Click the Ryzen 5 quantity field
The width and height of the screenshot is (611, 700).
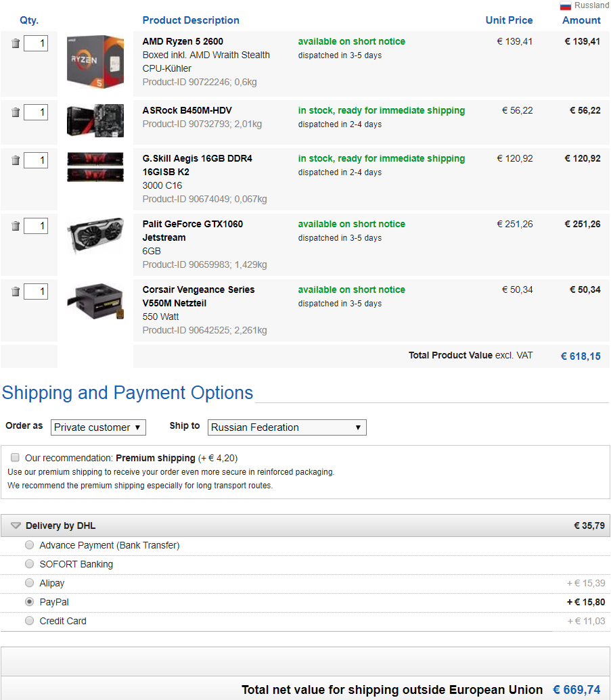(36, 44)
